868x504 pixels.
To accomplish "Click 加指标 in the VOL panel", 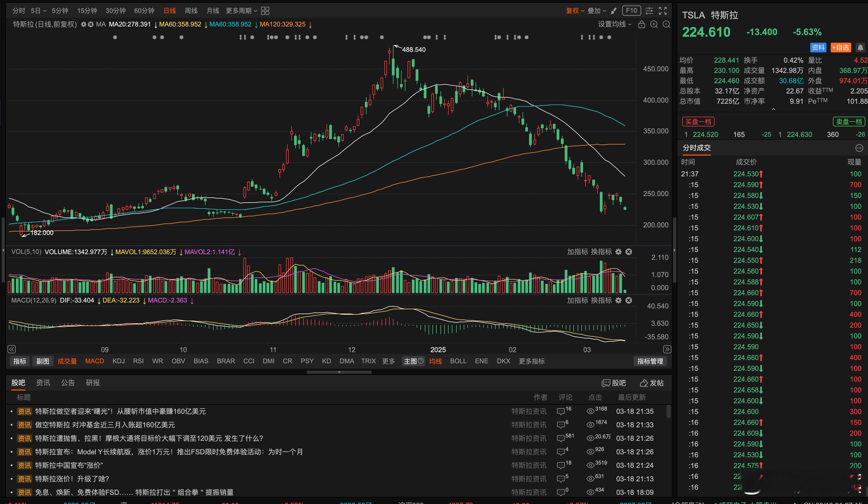I will (578, 252).
